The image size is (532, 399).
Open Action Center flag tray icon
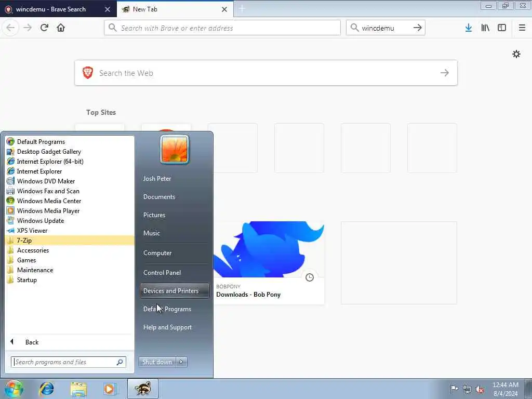[x=454, y=389]
